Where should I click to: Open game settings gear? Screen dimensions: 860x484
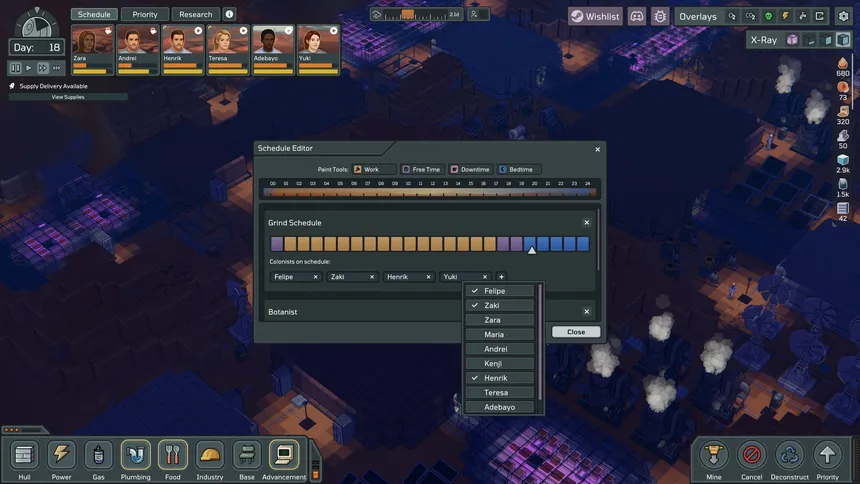pyautogui.click(x=844, y=16)
